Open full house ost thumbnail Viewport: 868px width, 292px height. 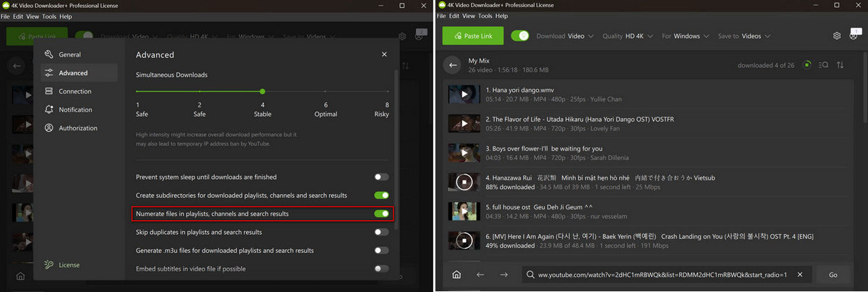464,211
